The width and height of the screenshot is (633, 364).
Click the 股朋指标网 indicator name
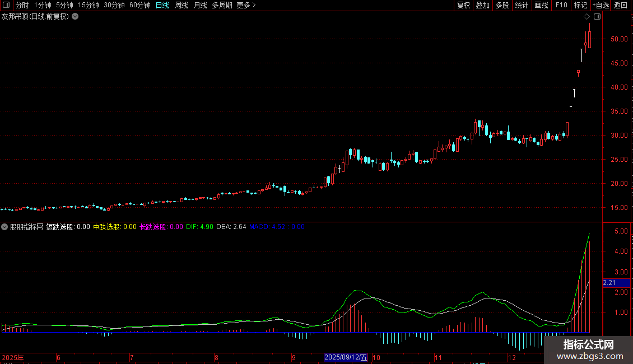27,227
